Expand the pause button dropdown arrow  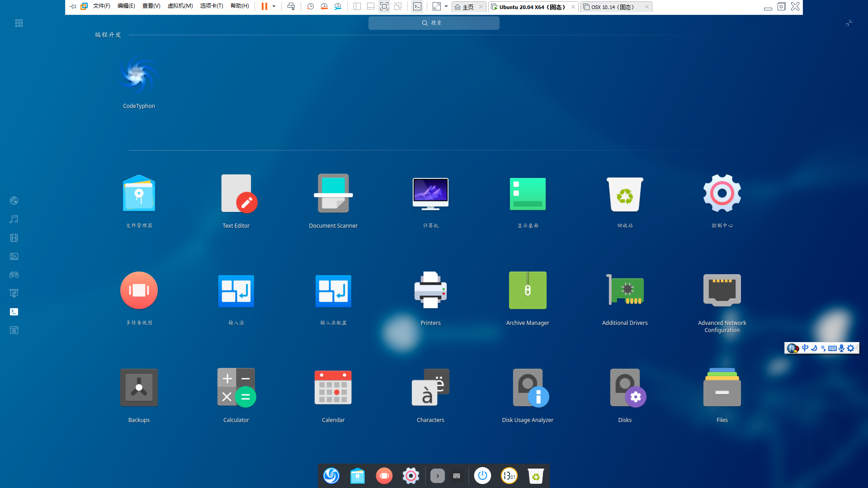coord(274,6)
